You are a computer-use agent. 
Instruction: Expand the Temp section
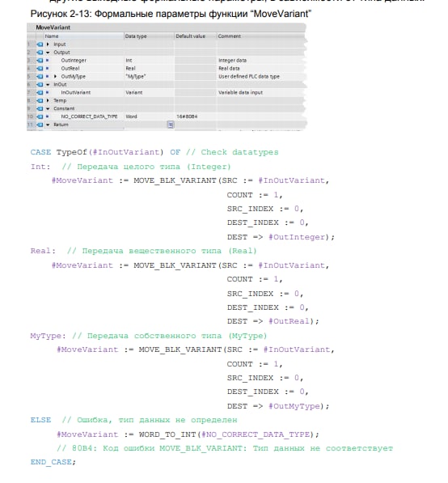click(48, 100)
